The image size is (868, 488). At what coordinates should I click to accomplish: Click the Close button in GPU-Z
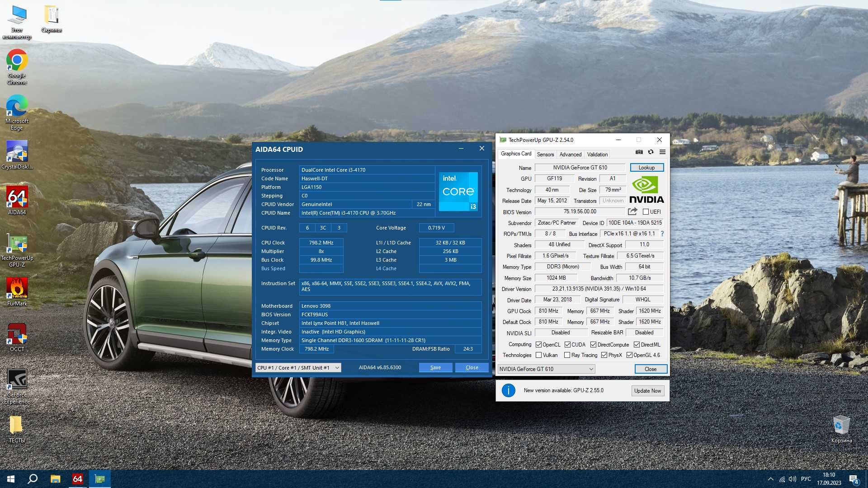651,369
